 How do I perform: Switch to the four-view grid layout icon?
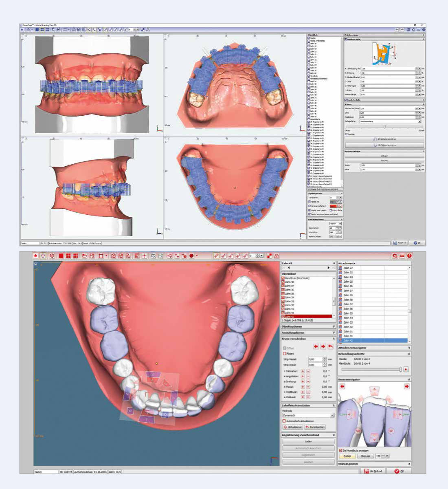[x=68, y=256]
